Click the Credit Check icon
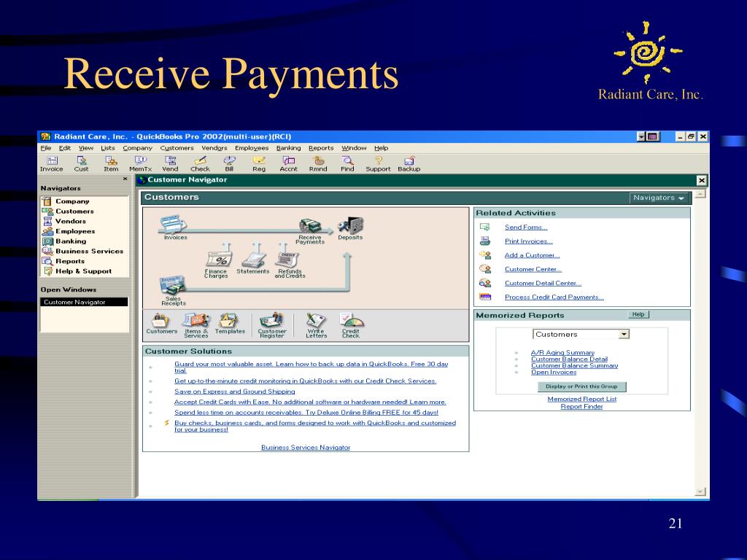Viewport: 747px width, 560px height. [x=351, y=325]
